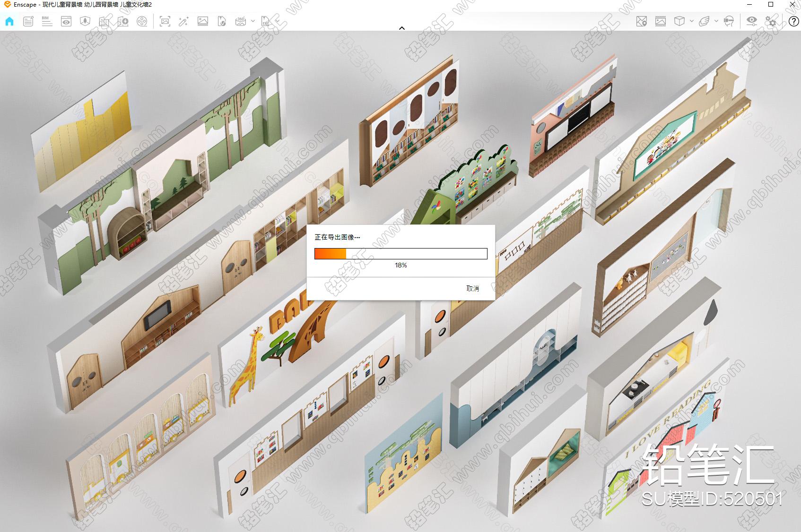
Task: Click the 360 panorama render icon
Action: [x=241, y=21]
